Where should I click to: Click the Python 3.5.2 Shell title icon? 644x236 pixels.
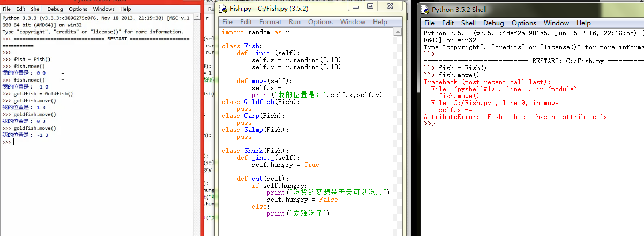point(425,9)
